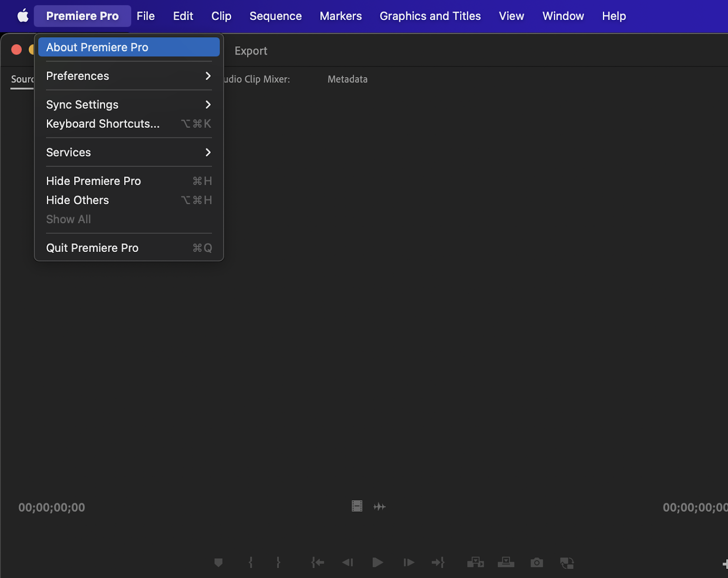Open the Edit menu
This screenshot has height=578, width=728.
click(x=183, y=16)
